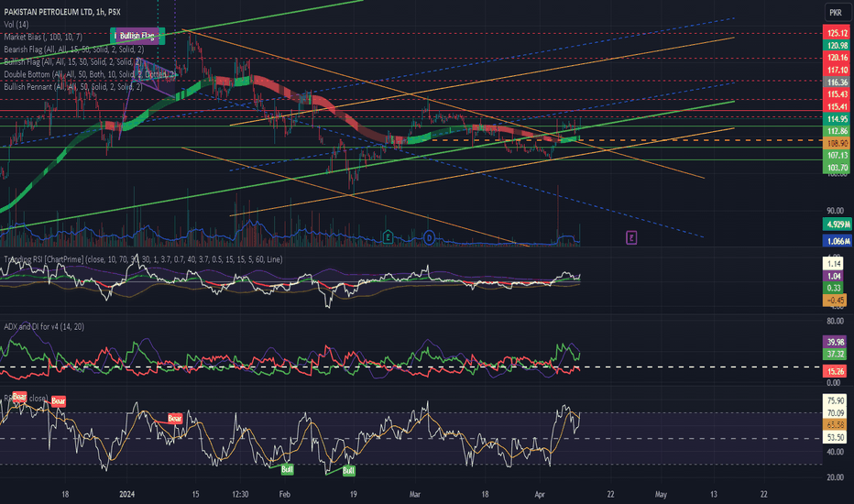
Task: Select the Bullish Pennant indicator legend
Action: tap(73, 87)
